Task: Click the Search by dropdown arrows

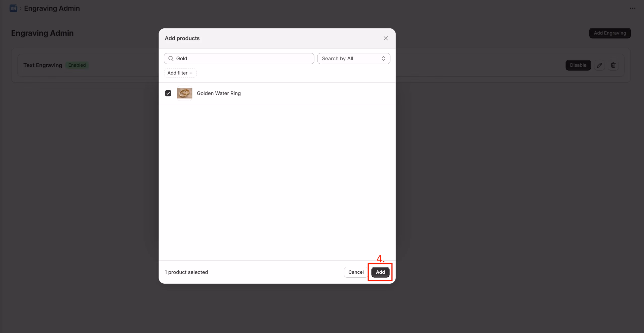Action: pos(383,58)
